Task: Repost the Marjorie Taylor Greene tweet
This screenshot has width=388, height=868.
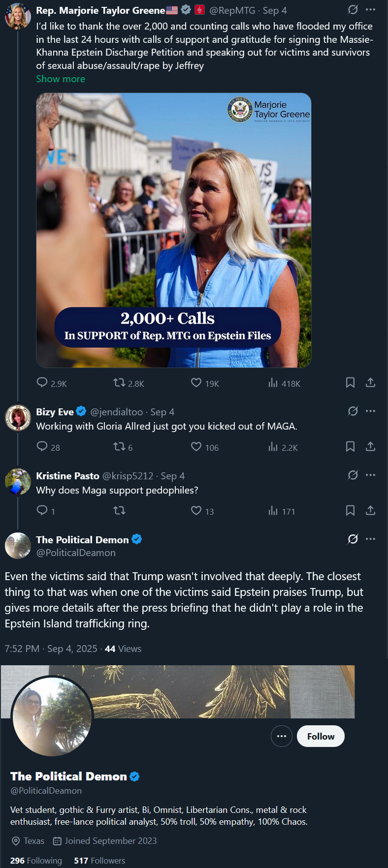Action: (x=119, y=383)
